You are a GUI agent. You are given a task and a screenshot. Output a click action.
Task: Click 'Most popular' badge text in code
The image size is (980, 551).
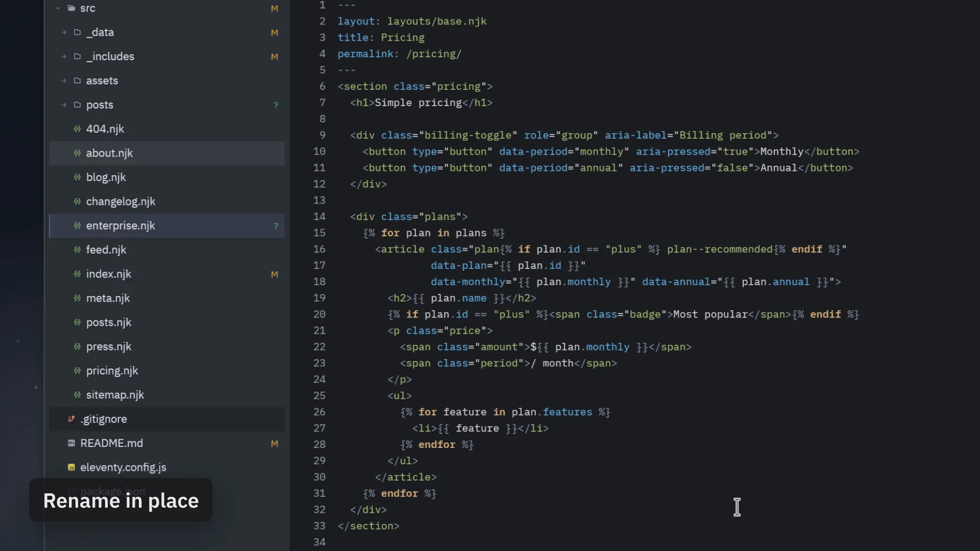pos(710,314)
